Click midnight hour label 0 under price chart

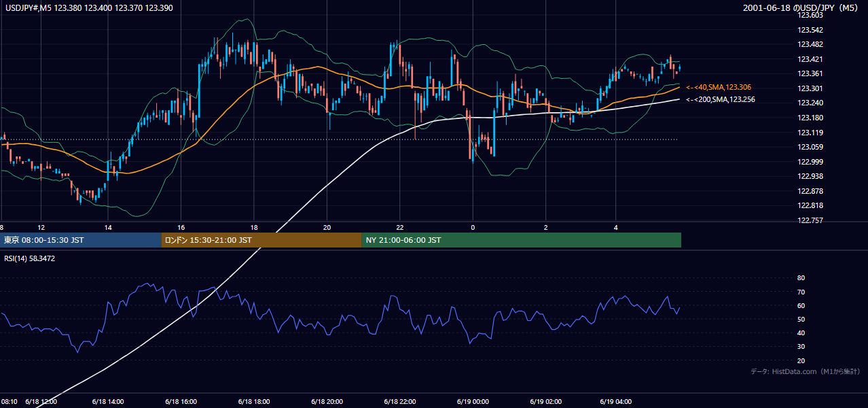[473, 227]
